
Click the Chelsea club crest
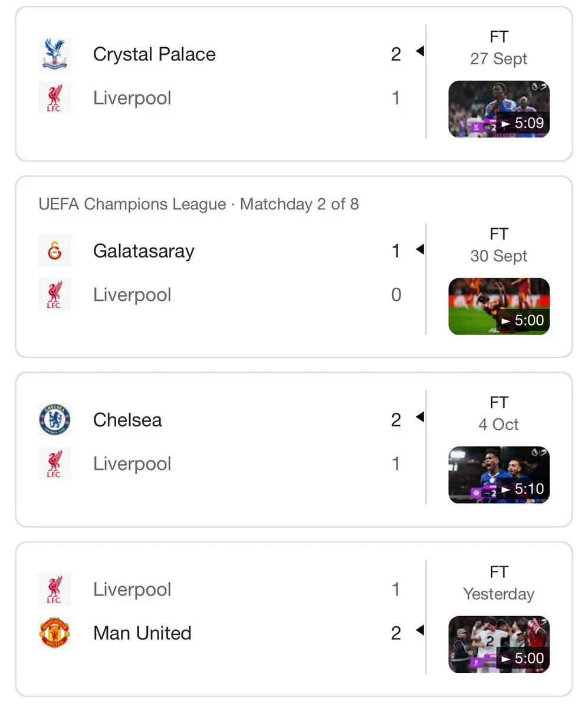(x=55, y=420)
